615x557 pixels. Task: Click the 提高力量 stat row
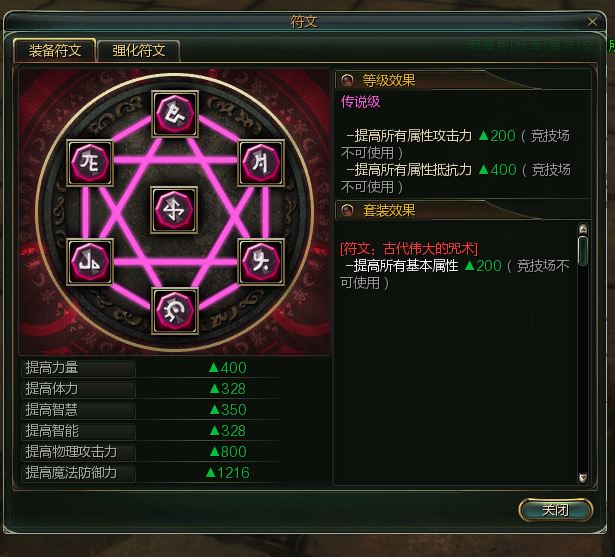tap(151, 368)
